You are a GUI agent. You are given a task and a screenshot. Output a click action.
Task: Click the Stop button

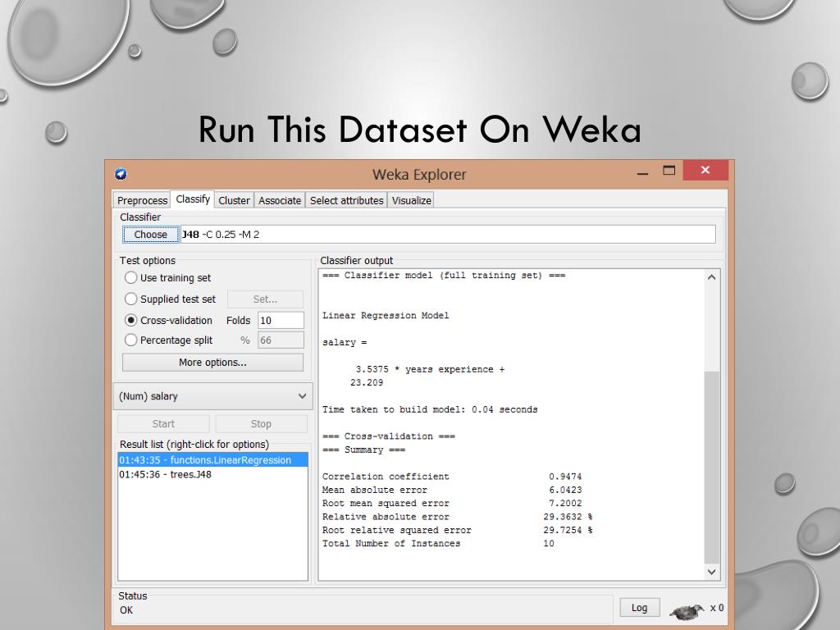[x=261, y=424]
